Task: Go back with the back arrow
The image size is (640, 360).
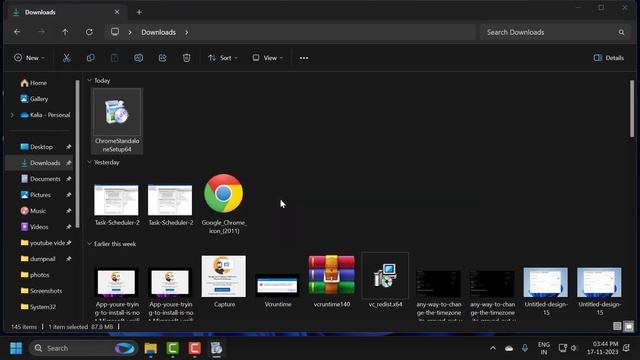Action: (x=17, y=32)
